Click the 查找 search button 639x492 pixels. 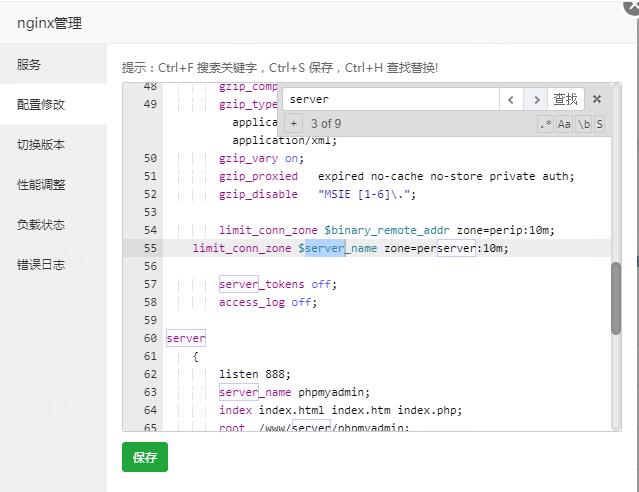tap(566, 99)
